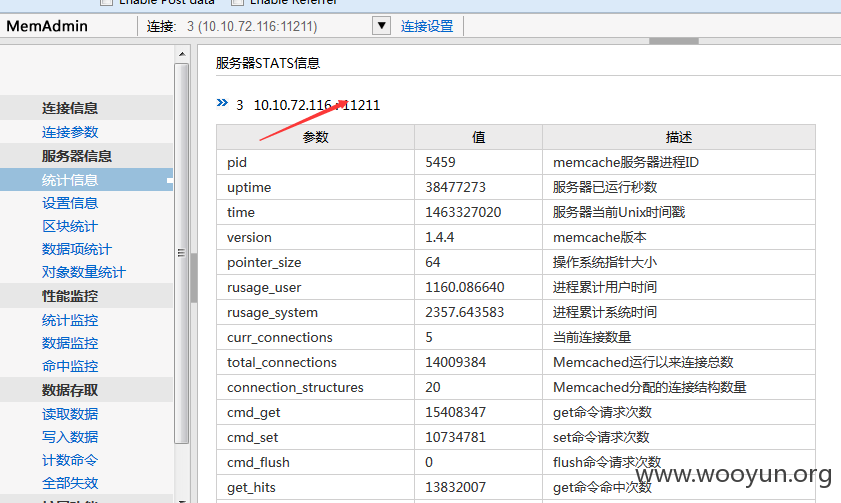Click the description 当前连接数量
This screenshot has width=841, height=503.
click(x=592, y=337)
